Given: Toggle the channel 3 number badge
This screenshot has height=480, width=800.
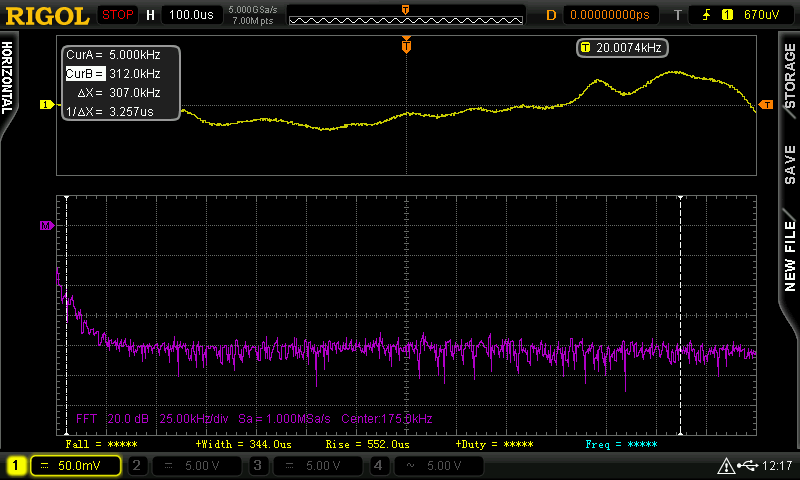Looking at the screenshot, I should (258, 465).
